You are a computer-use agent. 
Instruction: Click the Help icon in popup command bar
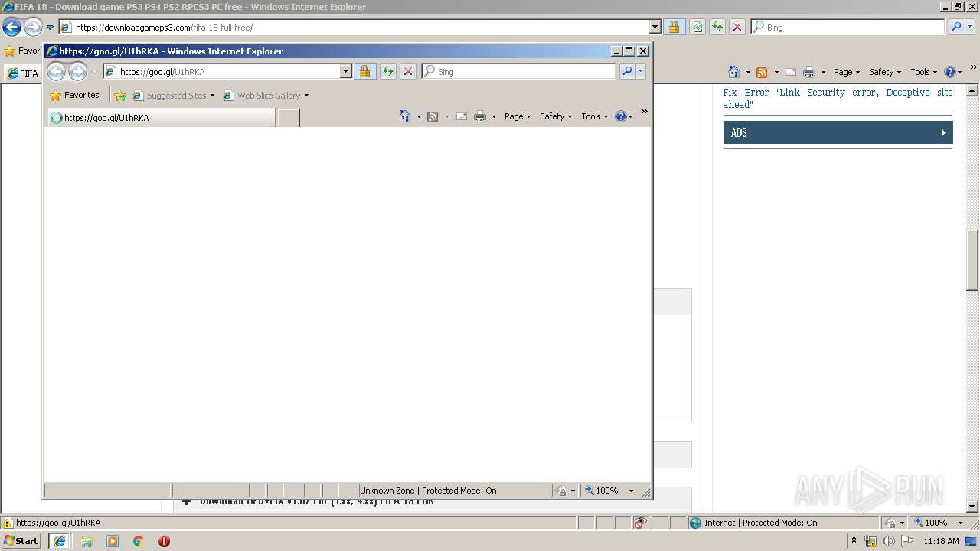(620, 116)
